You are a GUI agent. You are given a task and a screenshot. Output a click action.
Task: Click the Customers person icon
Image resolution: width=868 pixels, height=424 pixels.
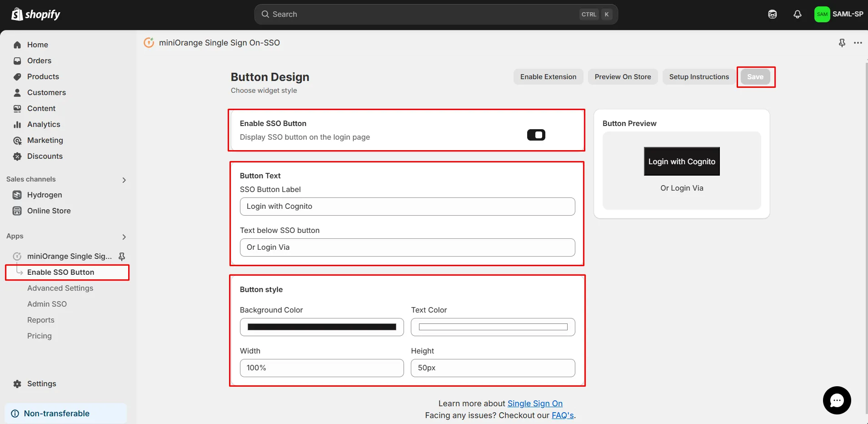pyautogui.click(x=17, y=92)
